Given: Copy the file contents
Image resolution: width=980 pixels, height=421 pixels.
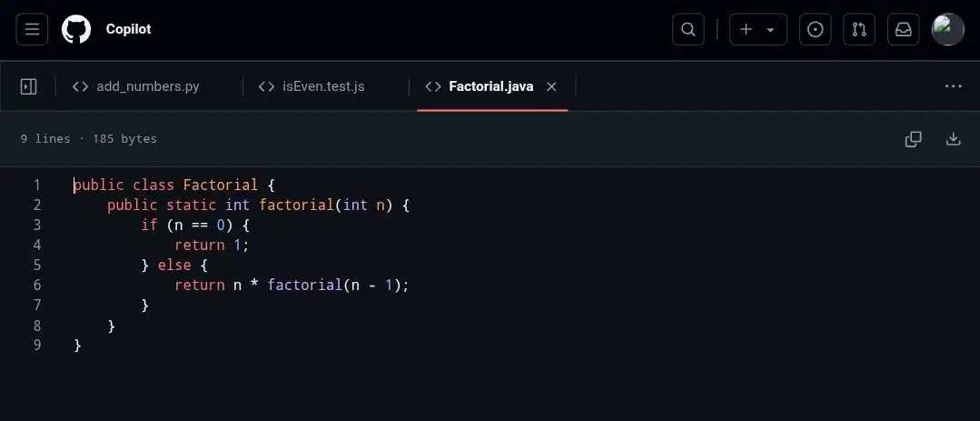Looking at the screenshot, I should (913, 139).
